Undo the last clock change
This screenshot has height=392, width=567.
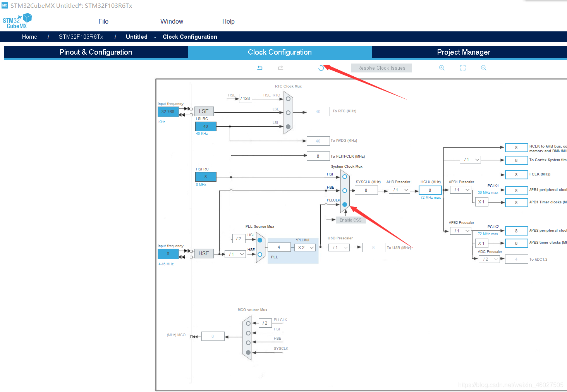[x=260, y=68]
